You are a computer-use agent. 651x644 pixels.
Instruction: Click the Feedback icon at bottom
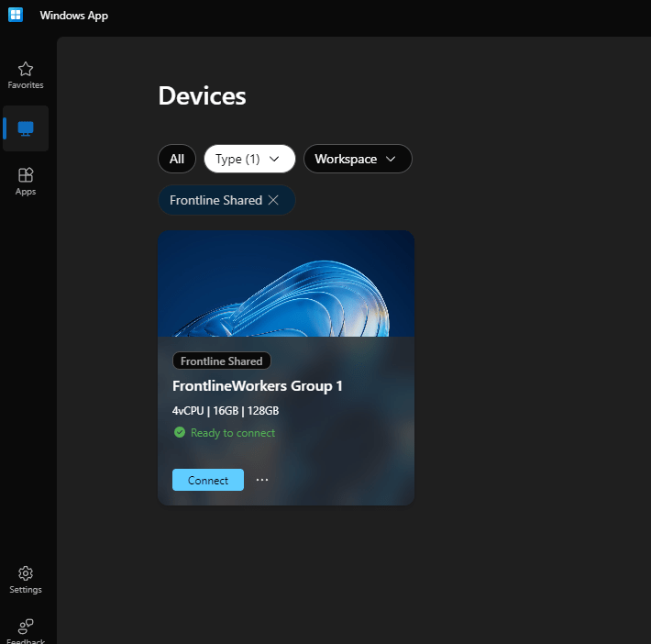pos(26,626)
